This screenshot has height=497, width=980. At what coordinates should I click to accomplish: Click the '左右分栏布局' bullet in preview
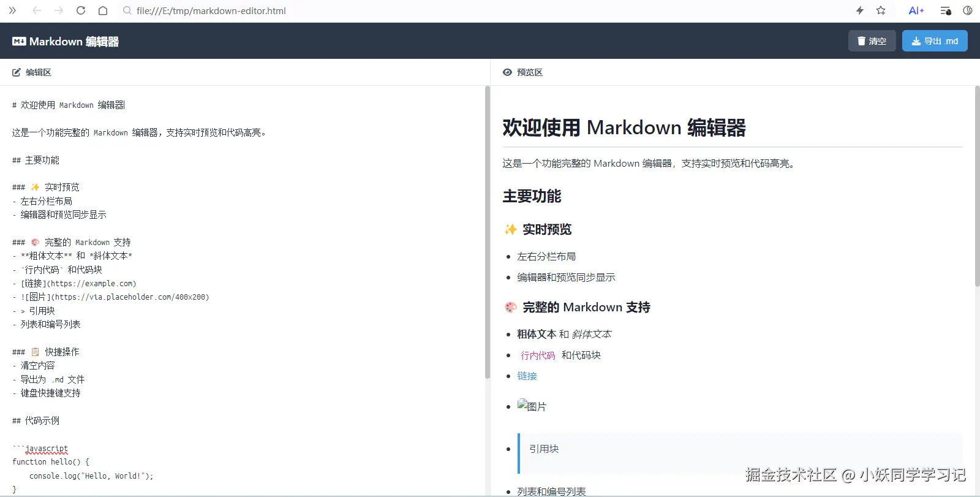(546, 256)
